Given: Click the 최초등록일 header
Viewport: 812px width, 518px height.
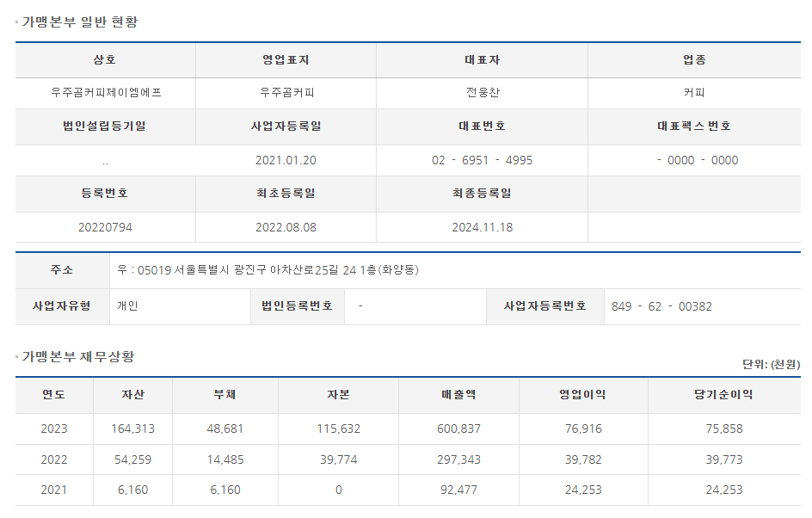Looking at the screenshot, I should click(286, 194).
